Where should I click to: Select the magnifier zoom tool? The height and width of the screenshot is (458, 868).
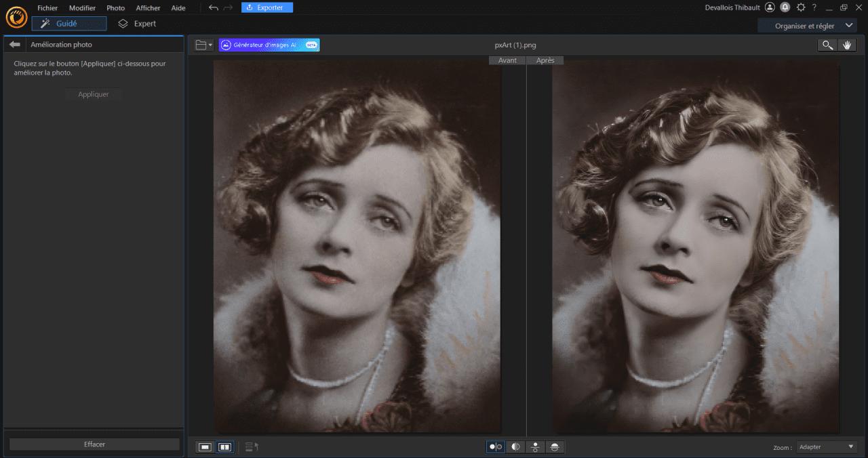[x=827, y=45]
